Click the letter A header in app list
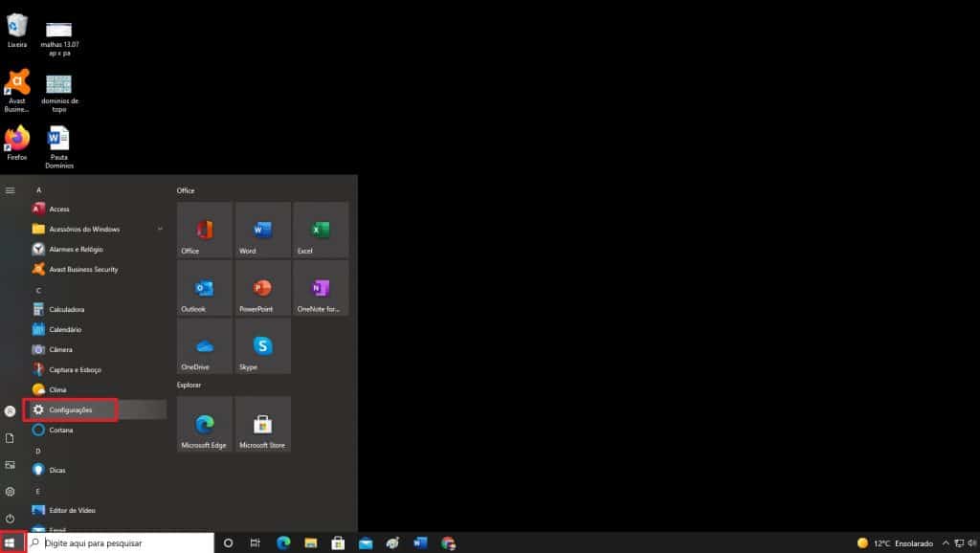The image size is (980, 553). pos(38,190)
